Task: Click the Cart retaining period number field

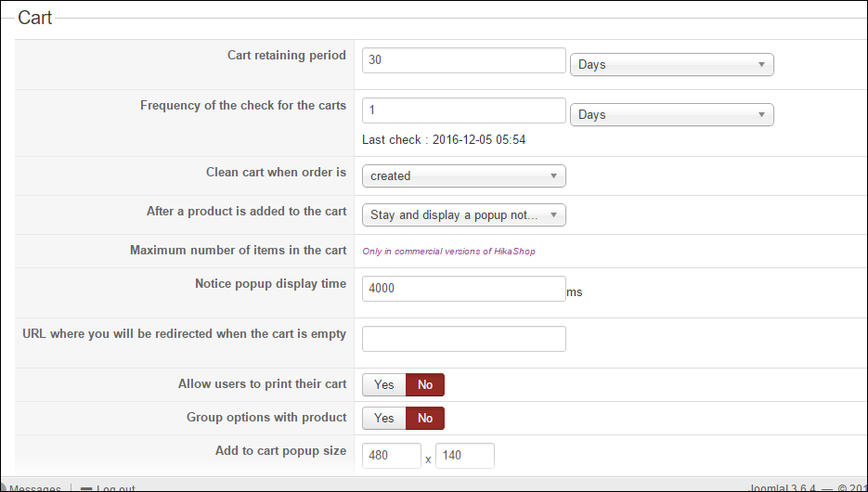Action: [463, 60]
